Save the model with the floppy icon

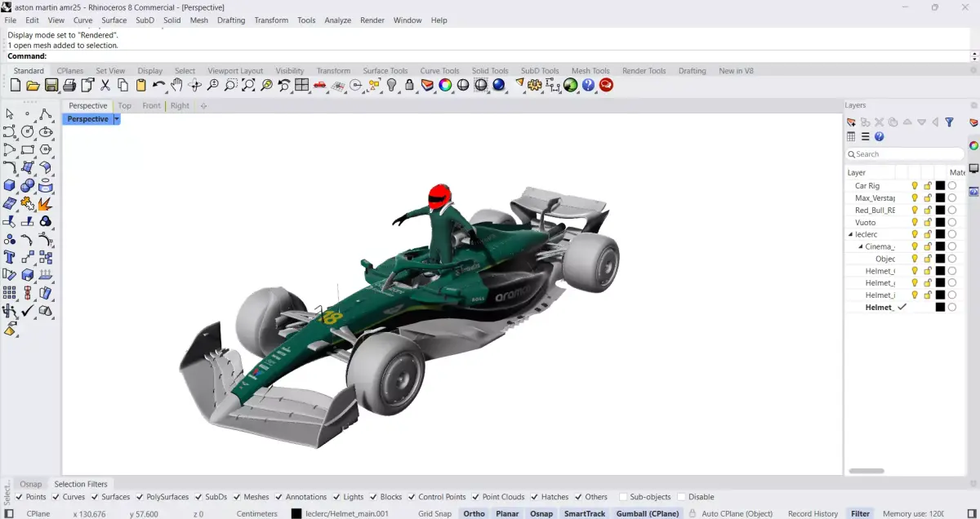pos(51,85)
